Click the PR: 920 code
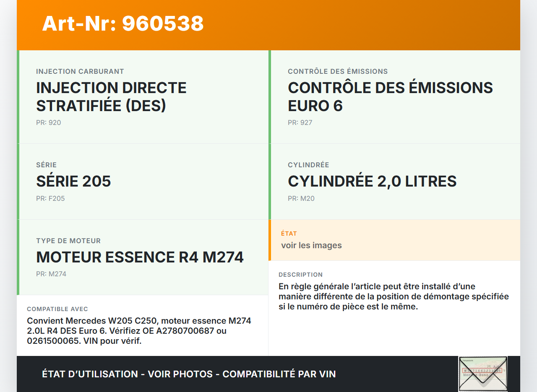The width and height of the screenshot is (537, 392). (x=48, y=123)
